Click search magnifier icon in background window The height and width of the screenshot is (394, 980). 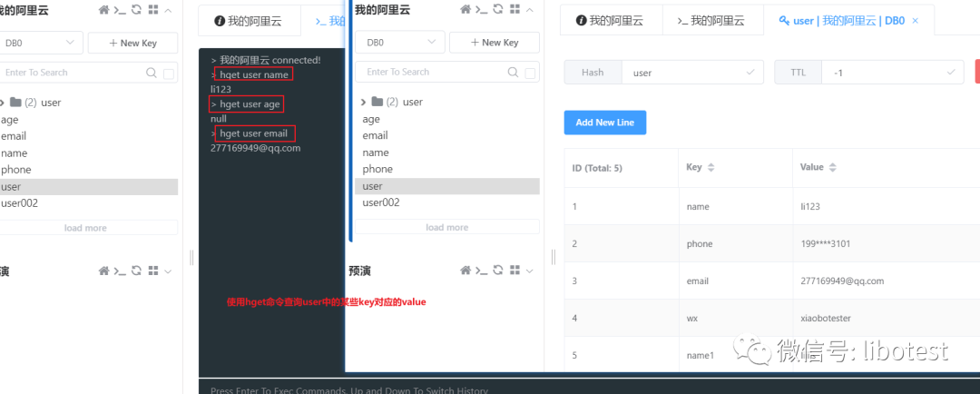152,73
